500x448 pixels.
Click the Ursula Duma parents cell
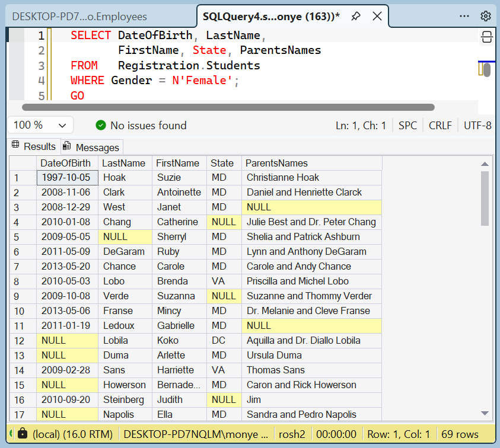tap(311, 356)
